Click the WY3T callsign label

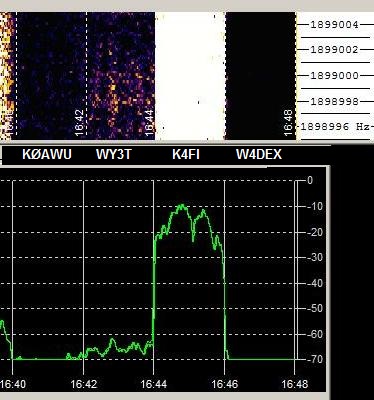pyautogui.click(x=114, y=154)
